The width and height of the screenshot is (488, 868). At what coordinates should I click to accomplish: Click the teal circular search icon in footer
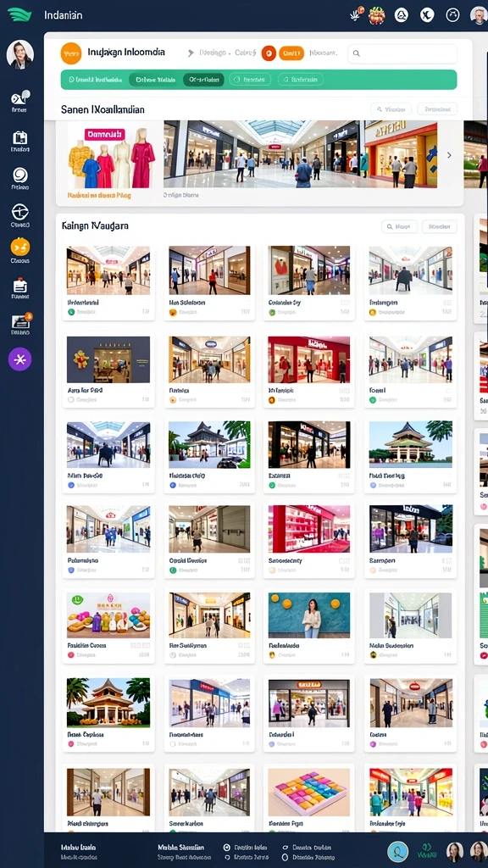397,851
